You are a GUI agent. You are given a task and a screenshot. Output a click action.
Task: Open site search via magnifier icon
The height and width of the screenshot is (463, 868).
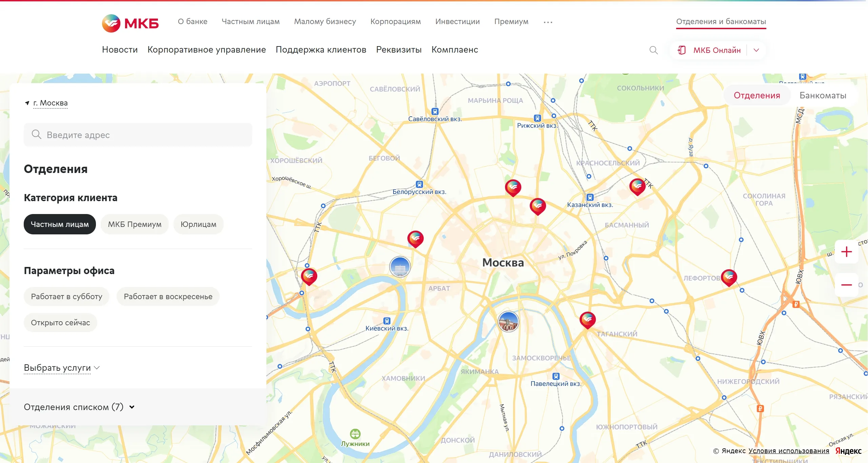(x=653, y=50)
